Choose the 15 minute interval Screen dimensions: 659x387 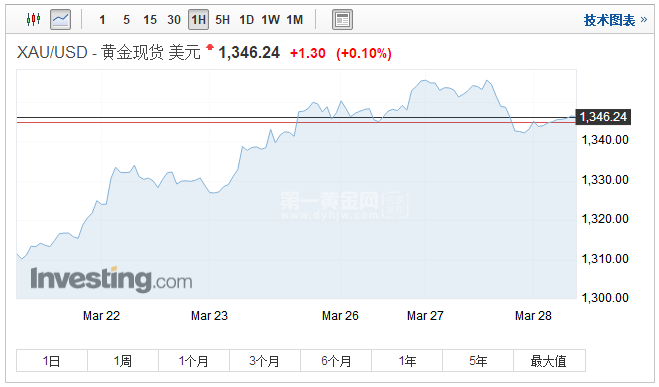point(150,20)
